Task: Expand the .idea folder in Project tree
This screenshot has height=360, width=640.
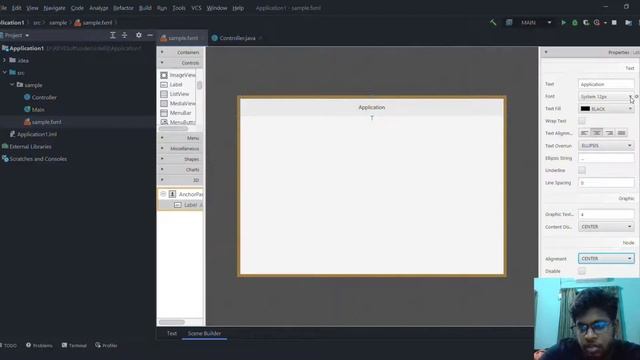Action: click(4, 60)
